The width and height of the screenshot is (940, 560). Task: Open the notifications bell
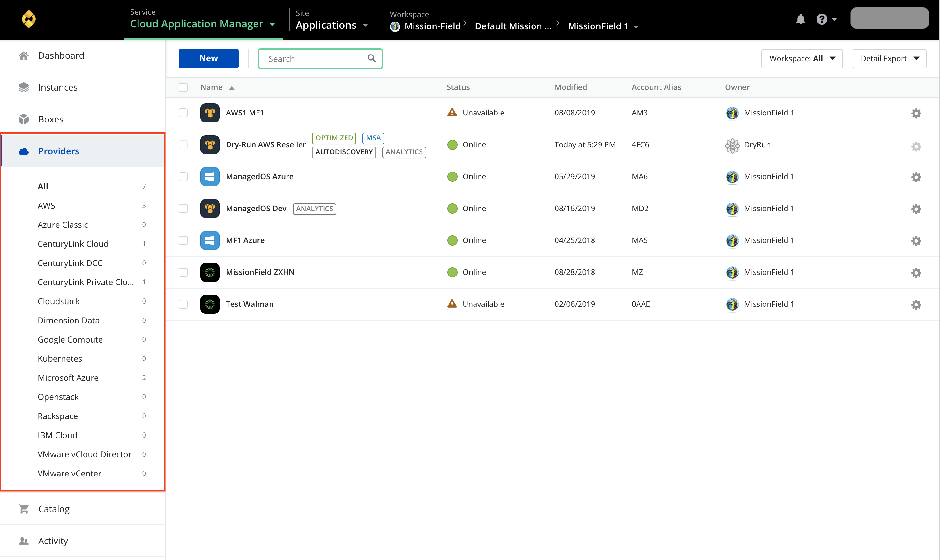coord(800,19)
